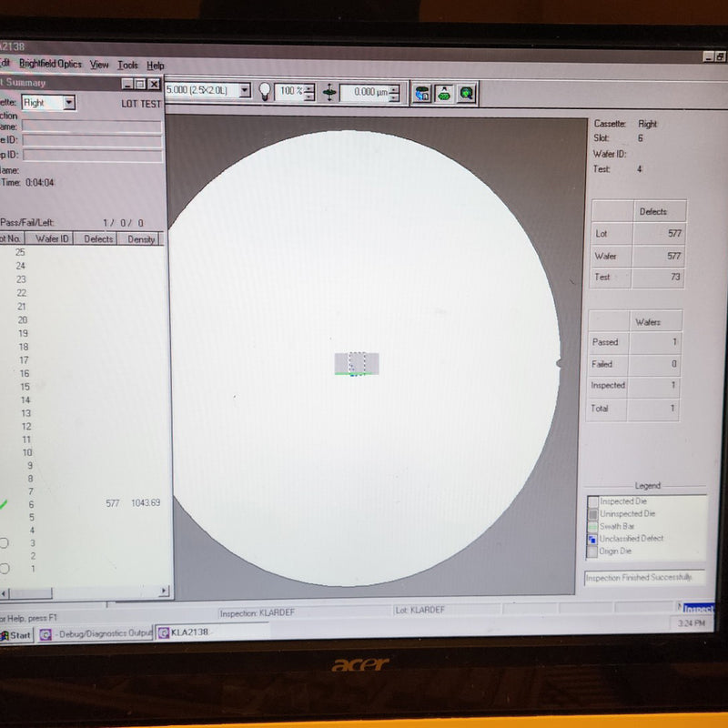The height and width of the screenshot is (728, 728).
Task: Click the LOT TEST label
Action: pos(141,104)
